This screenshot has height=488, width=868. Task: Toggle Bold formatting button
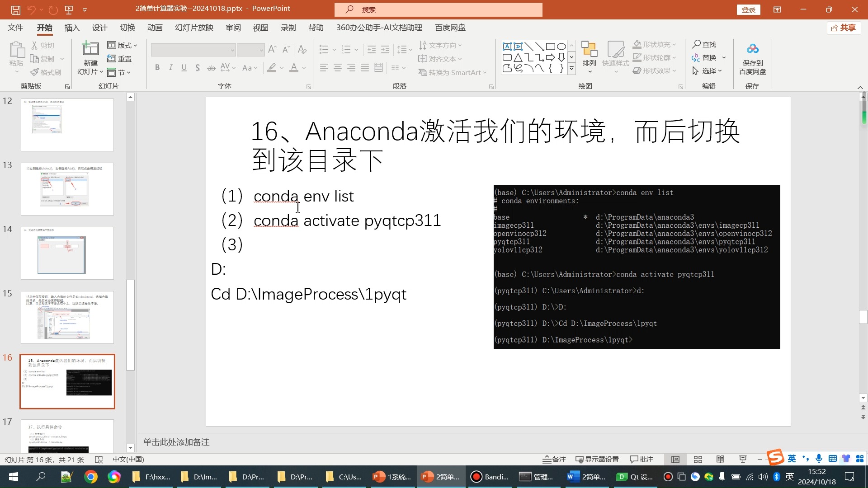click(157, 67)
